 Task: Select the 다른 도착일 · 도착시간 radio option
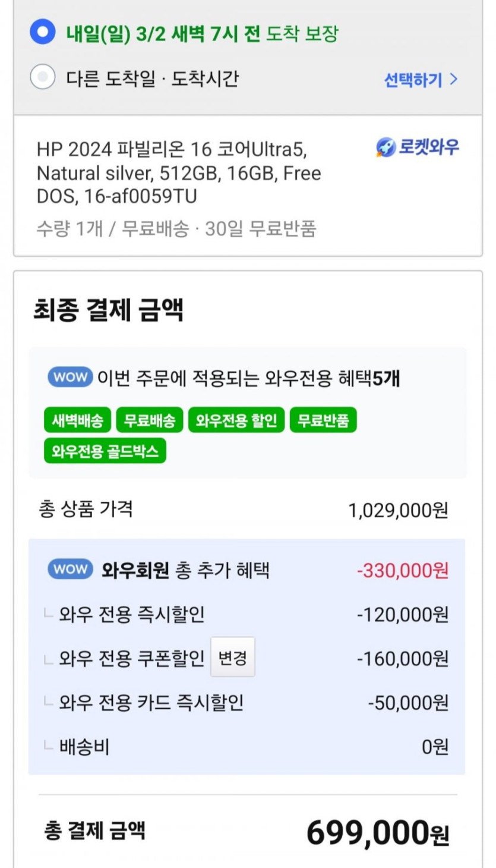tap(43, 78)
